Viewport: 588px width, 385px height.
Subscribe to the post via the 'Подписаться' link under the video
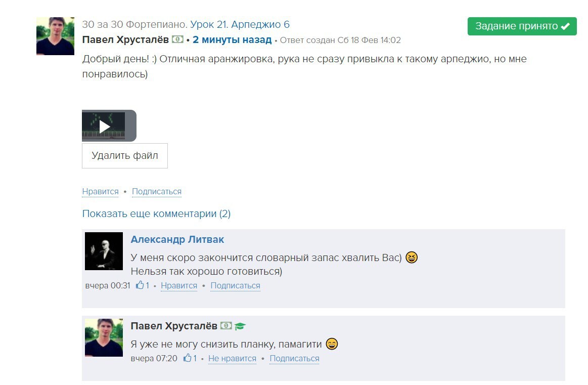[x=157, y=191]
